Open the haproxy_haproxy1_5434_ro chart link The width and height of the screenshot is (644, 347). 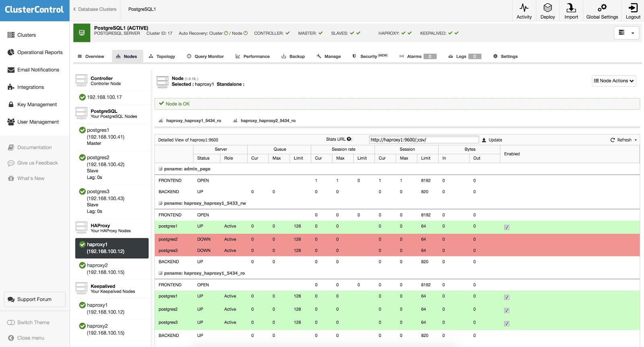pos(190,121)
